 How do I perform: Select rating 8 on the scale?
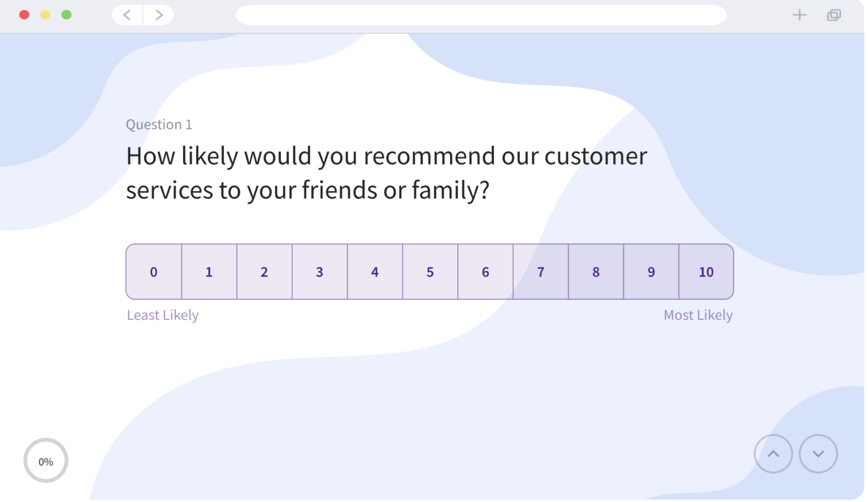pyautogui.click(x=596, y=272)
